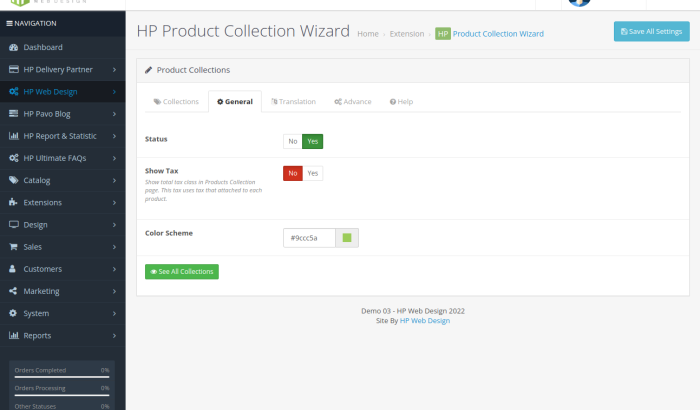700x410 pixels.
Task: Set Status to Yes
Action: coord(312,142)
